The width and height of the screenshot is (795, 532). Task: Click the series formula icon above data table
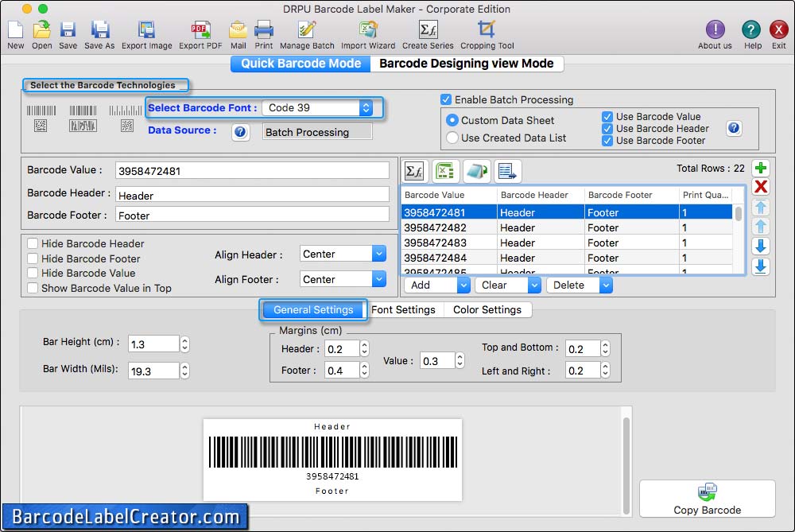pyautogui.click(x=414, y=172)
